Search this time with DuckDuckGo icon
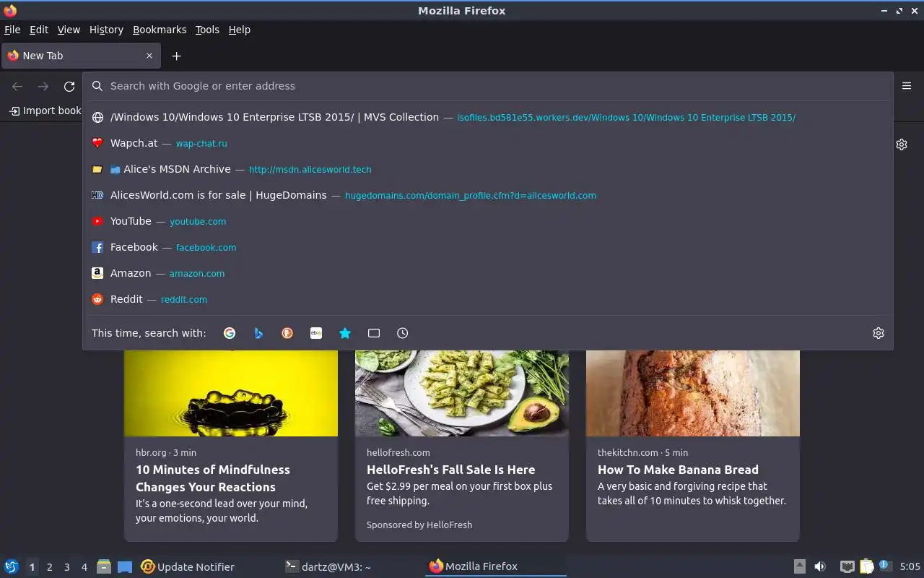Viewport: 924px width, 578px height. pos(287,333)
